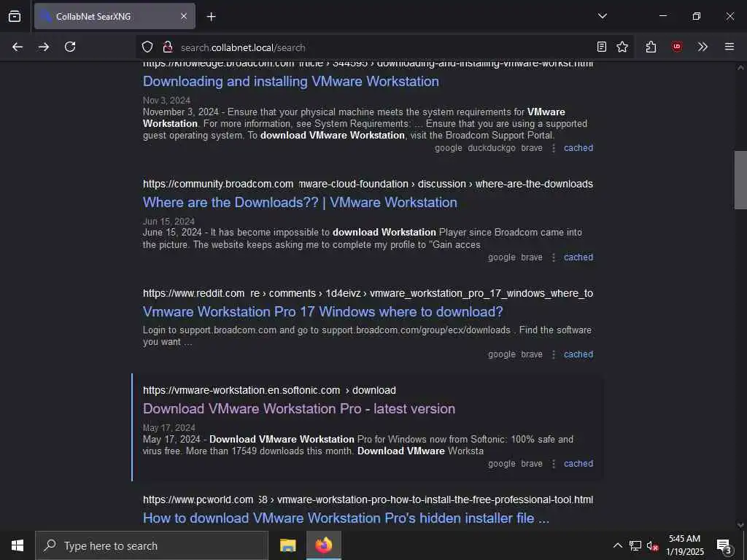Click Jun 15, 2024 date text
The height and width of the screenshot is (560, 747).
click(x=169, y=222)
